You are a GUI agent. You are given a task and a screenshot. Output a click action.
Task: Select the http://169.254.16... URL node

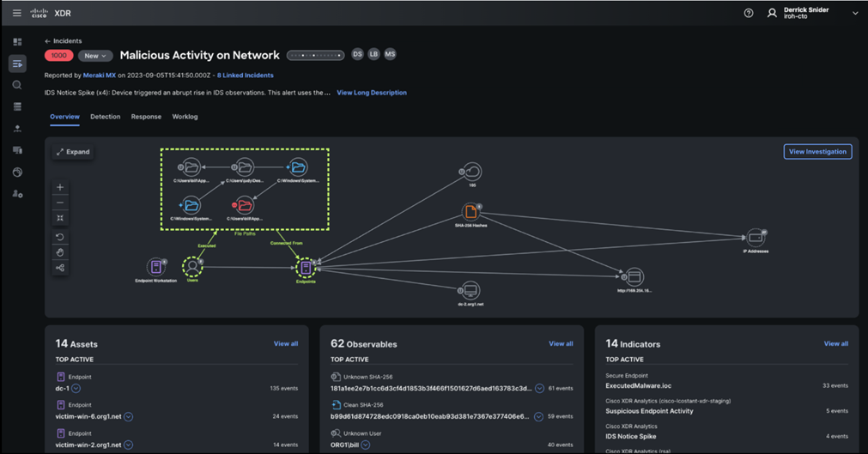coord(634,277)
